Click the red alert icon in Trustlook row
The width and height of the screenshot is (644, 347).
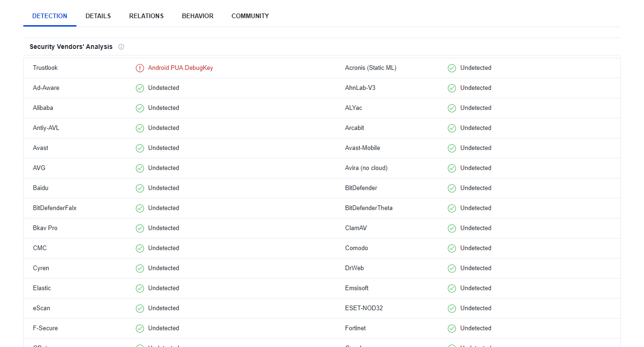pos(140,68)
